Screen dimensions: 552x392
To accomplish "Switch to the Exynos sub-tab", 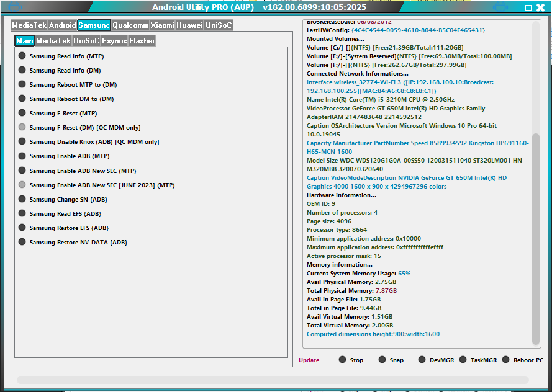I will click(114, 41).
